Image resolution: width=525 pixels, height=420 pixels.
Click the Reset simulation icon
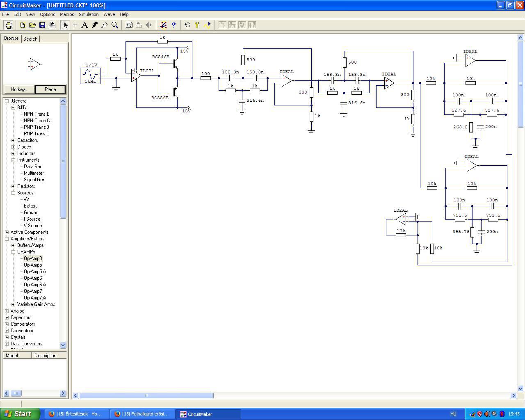[x=187, y=25]
